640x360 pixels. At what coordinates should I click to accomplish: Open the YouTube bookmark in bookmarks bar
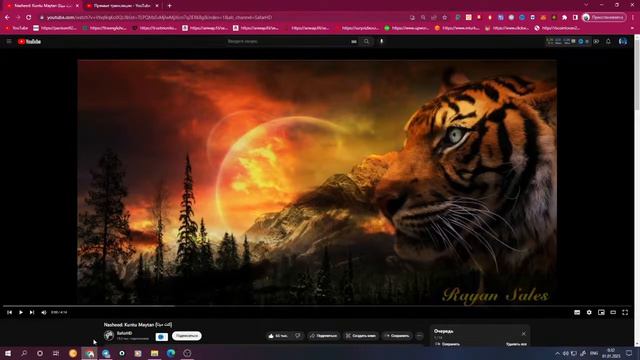pos(17,28)
